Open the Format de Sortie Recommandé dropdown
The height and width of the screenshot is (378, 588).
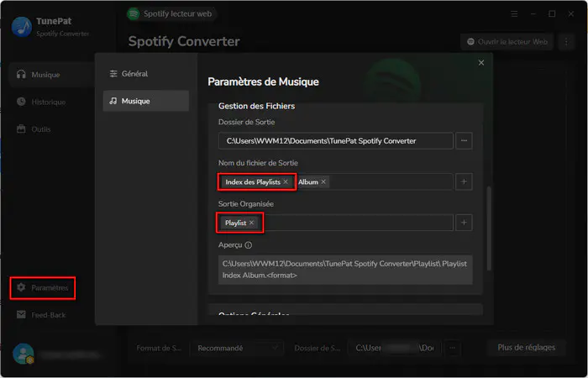tap(237, 349)
